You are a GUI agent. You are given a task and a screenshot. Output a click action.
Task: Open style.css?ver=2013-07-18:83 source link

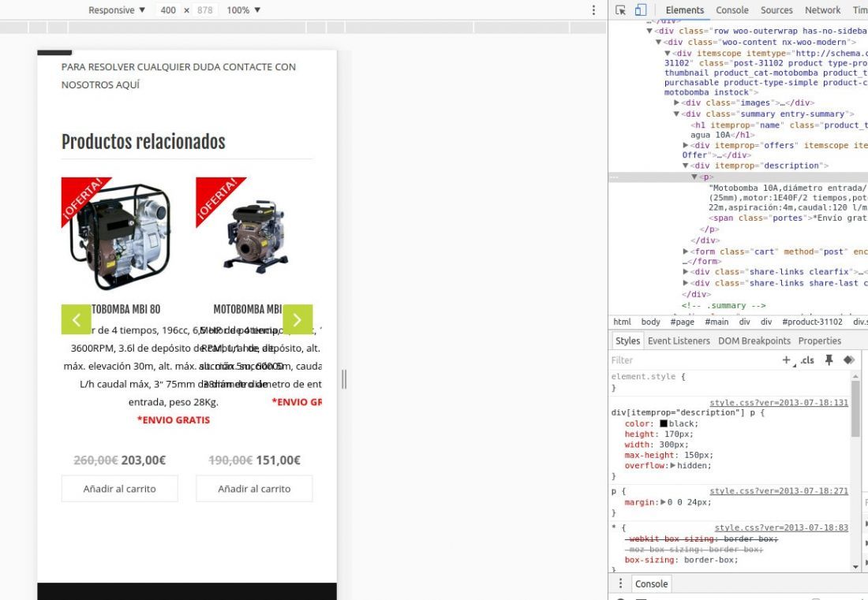(x=781, y=528)
